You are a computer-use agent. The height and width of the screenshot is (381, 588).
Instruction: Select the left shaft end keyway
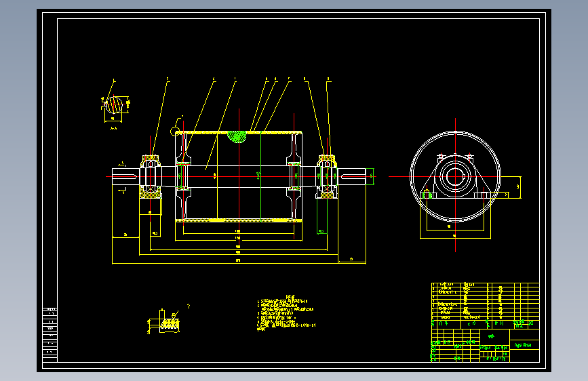tap(125, 176)
